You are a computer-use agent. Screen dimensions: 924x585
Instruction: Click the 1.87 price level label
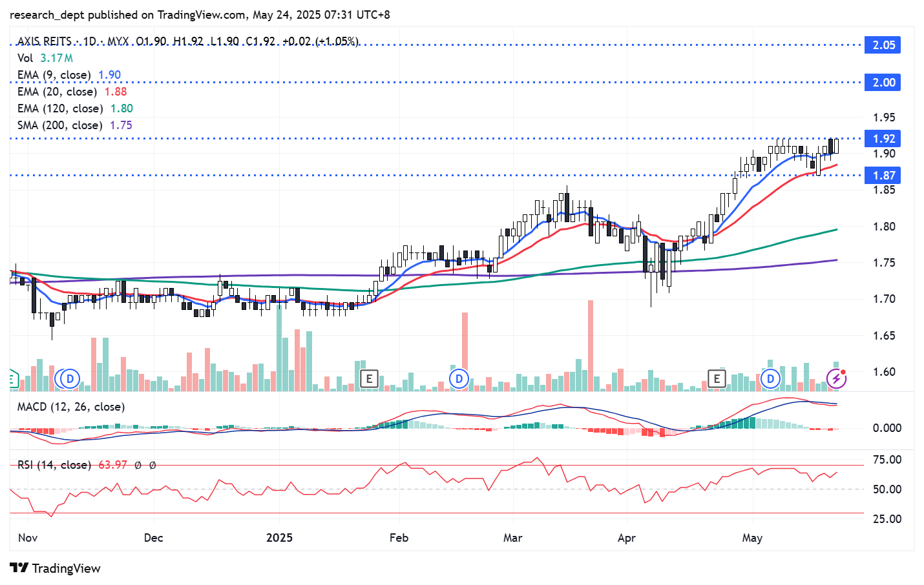883,175
